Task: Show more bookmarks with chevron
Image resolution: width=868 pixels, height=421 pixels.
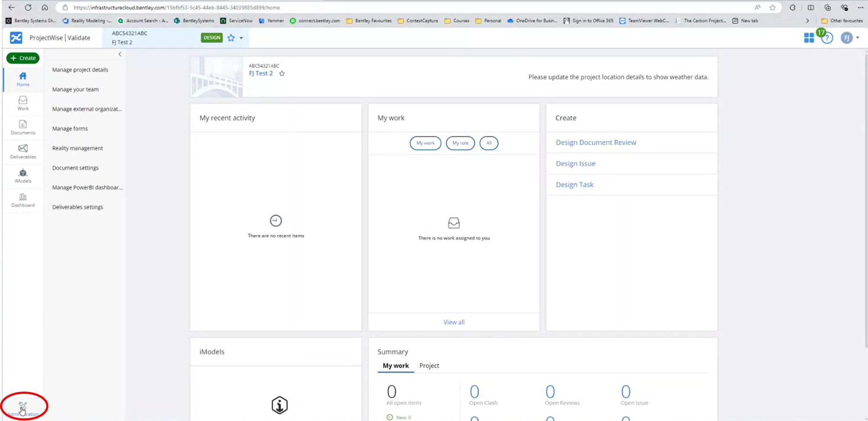Action: 807,21
